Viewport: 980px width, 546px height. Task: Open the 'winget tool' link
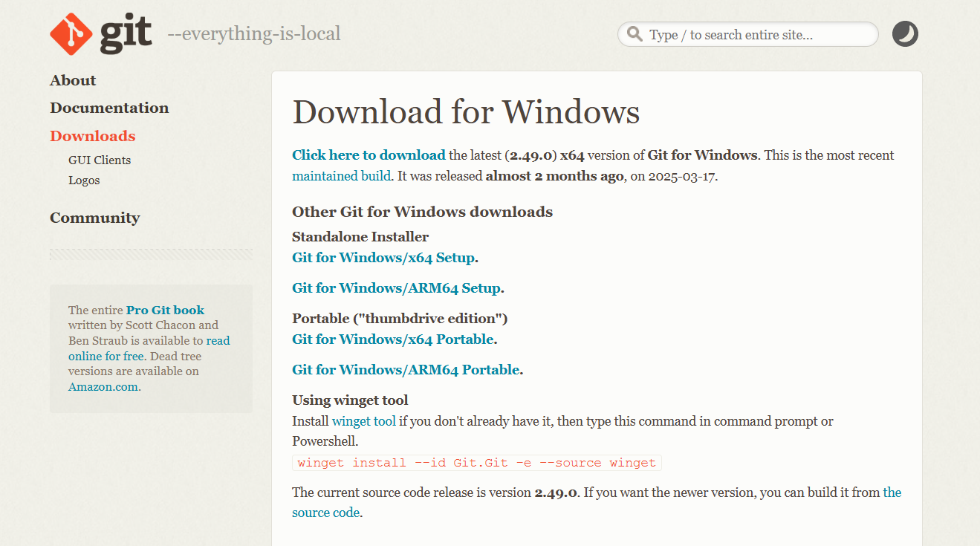pos(364,421)
